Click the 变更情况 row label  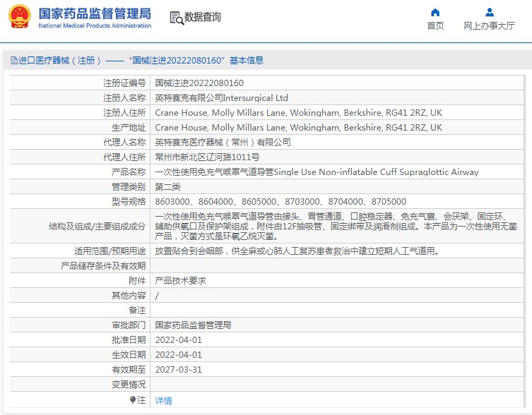click(129, 385)
